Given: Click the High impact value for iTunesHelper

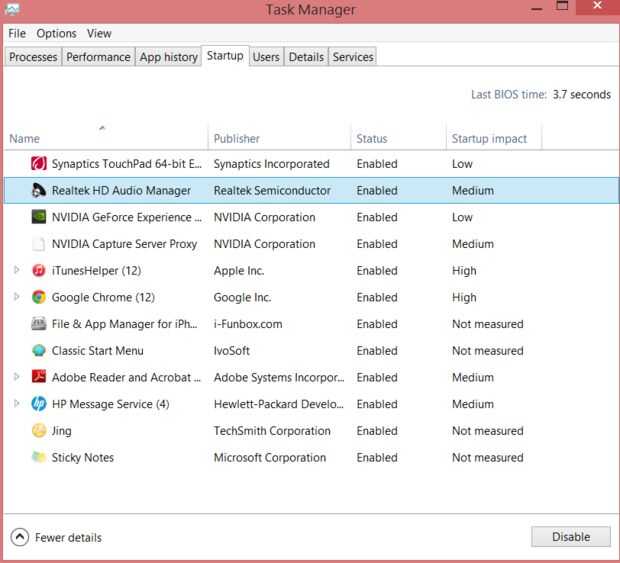Looking at the screenshot, I should (x=464, y=271).
